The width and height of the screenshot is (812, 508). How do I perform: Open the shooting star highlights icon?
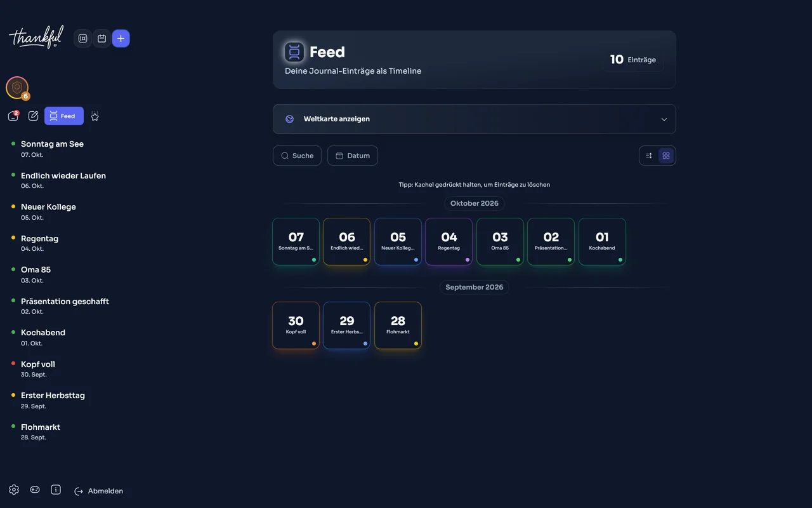click(x=95, y=116)
